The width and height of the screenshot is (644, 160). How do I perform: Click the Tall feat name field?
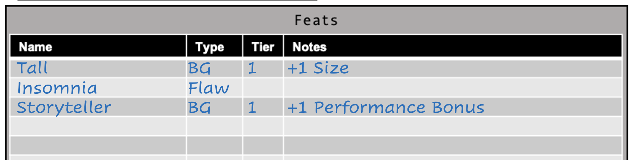(x=98, y=68)
